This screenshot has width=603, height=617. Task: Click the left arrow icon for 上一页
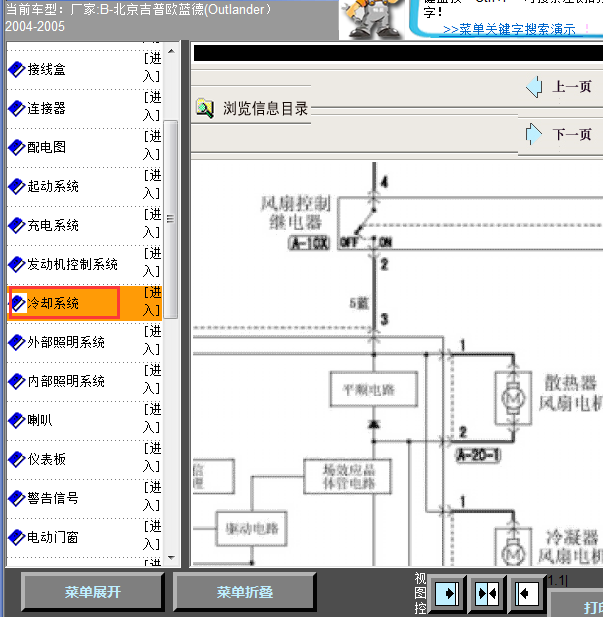(x=534, y=87)
